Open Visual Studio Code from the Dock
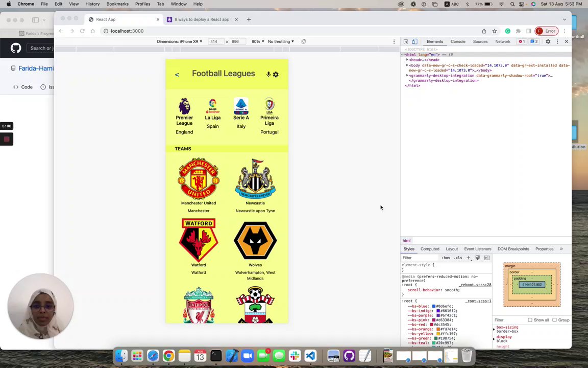 [310, 356]
